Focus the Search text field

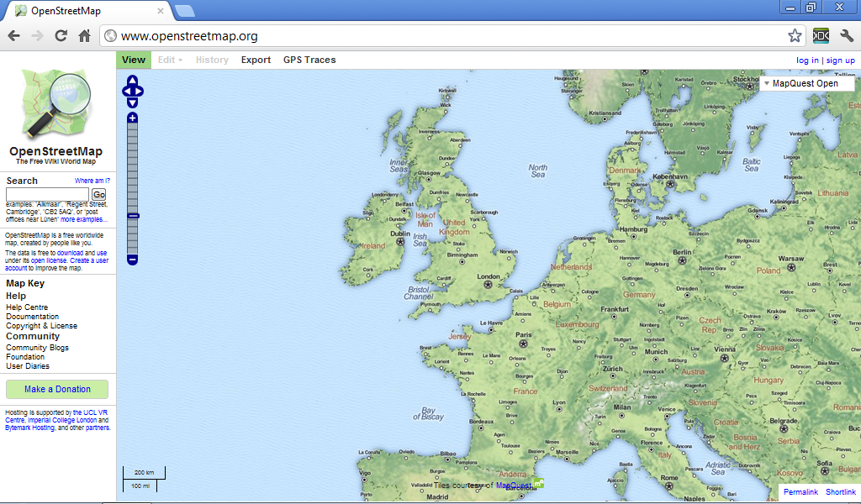47,194
